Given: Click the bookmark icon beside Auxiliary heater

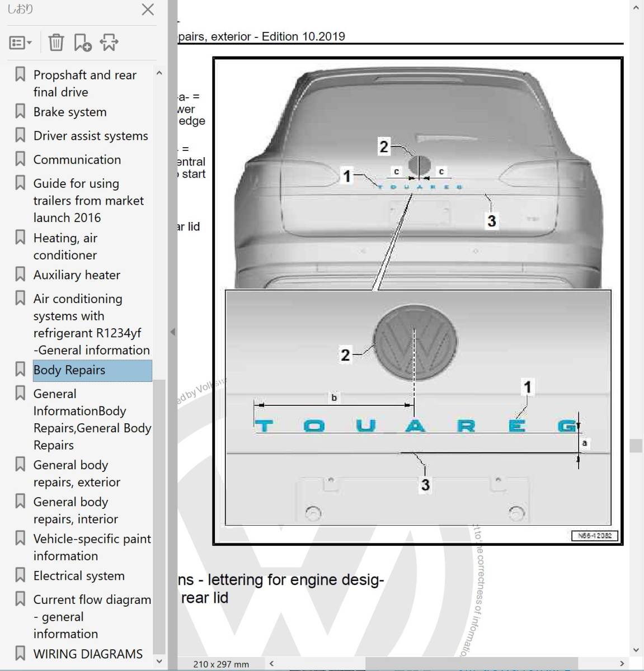Looking at the screenshot, I should point(20,274).
